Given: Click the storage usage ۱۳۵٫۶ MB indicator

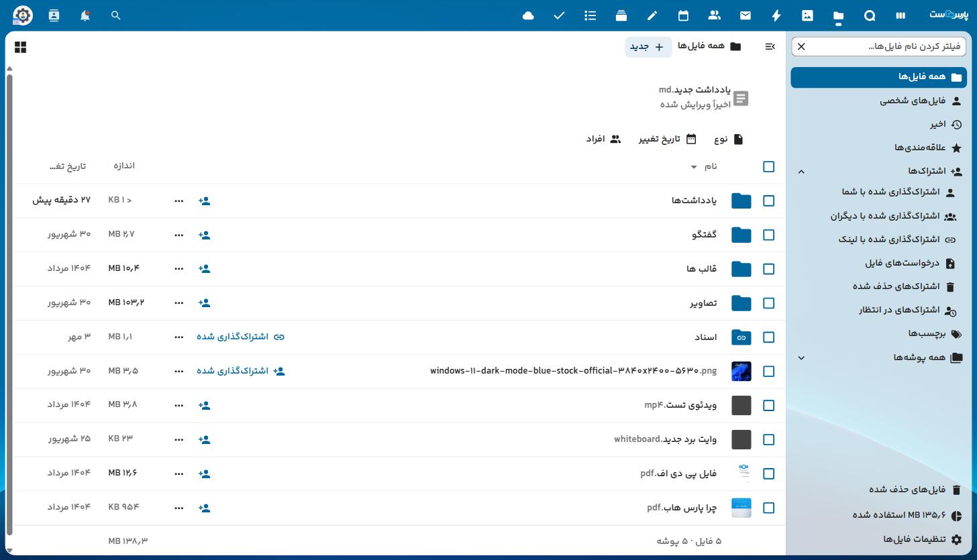Looking at the screenshot, I should click(x=878, y=515).
